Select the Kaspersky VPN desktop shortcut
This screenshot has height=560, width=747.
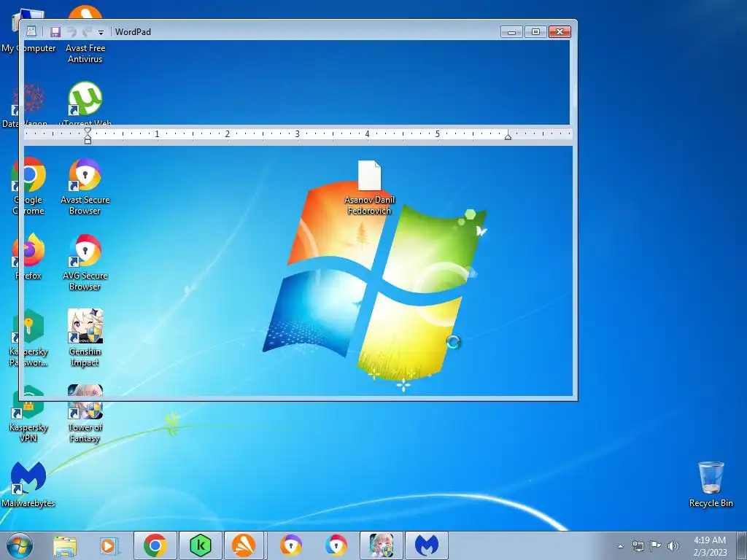(28, 414)
